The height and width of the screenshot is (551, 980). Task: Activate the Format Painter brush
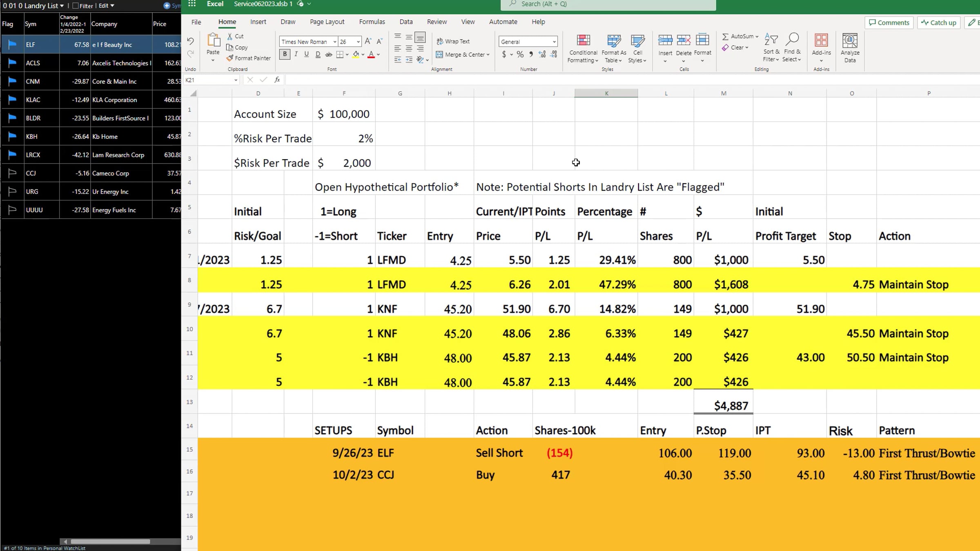pos(249,58)
